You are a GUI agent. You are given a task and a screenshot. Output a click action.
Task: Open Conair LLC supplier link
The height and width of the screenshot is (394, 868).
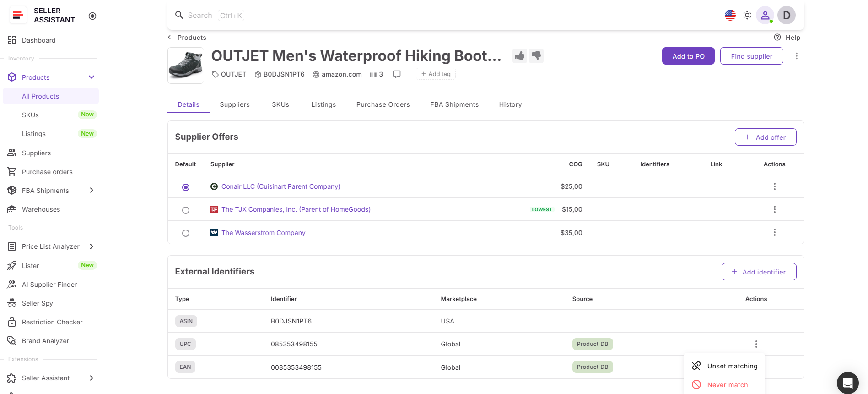[280, 186]
